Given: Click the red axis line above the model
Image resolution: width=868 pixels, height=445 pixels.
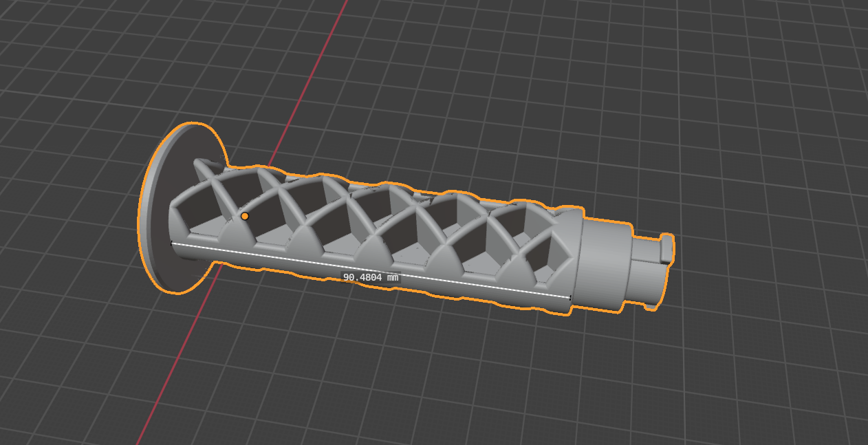Looking at the screenshot, I should pos(310,76).
